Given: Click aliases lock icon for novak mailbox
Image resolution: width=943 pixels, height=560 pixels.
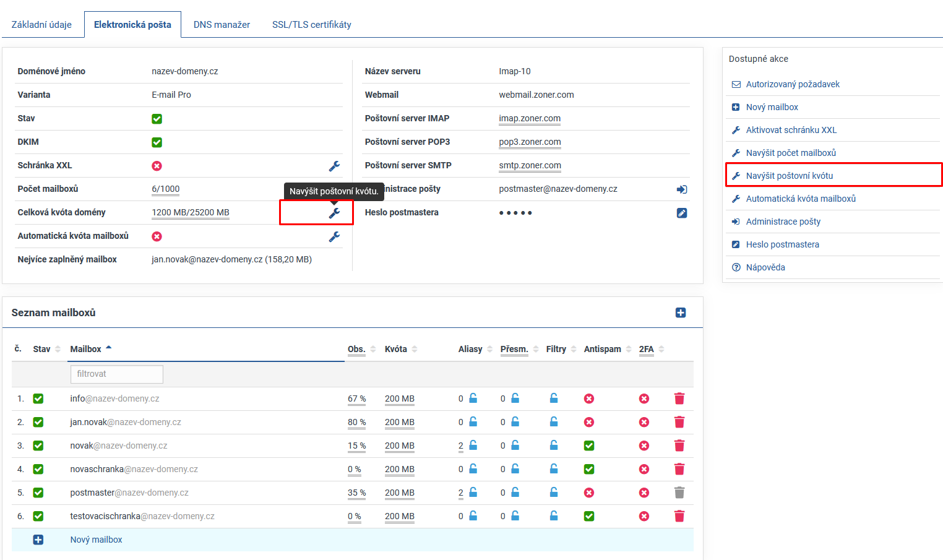Looking at the screenshot, I should [x=473, y=446].
